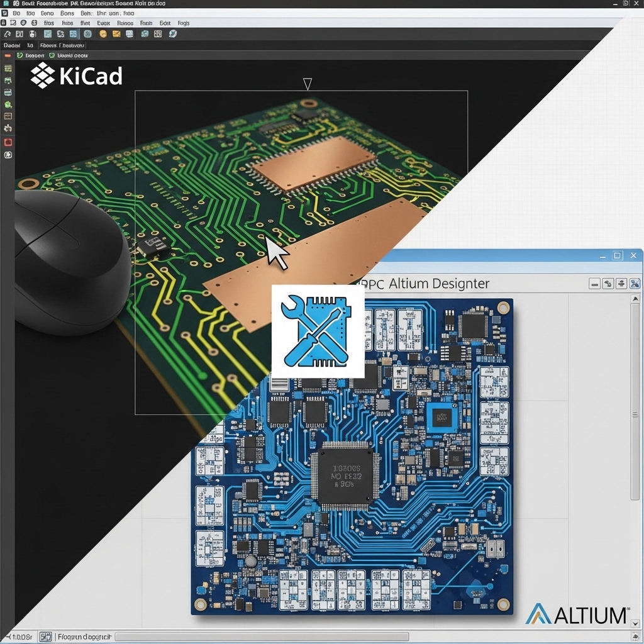Click the teal app icon in KiCad title bar
The width and height of the screenshot is (644, 644).
click(x=6, y=3)
